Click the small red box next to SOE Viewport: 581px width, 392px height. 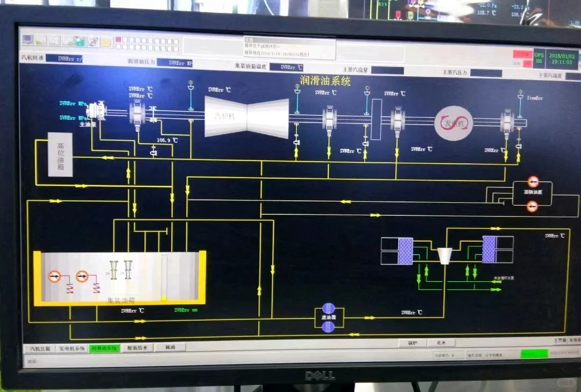[527, 63]
